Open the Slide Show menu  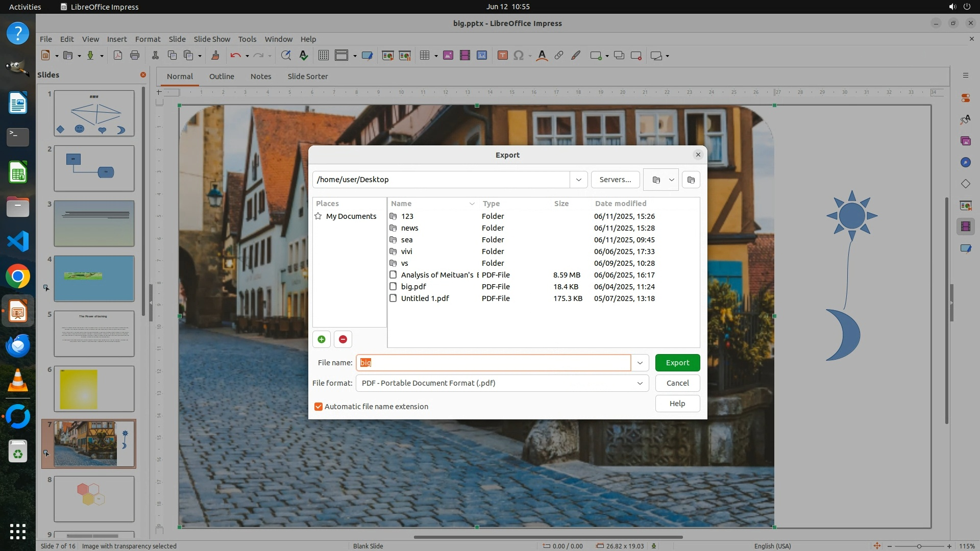212,39
